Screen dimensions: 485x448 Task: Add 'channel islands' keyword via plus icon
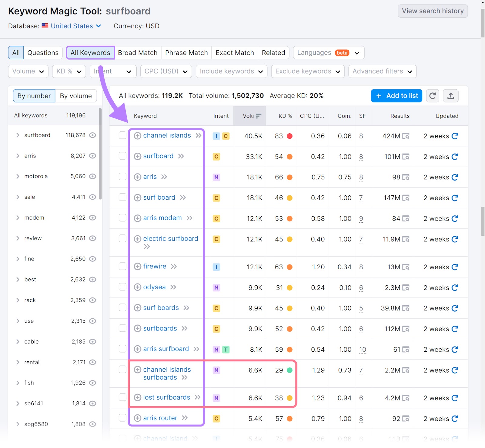(x=137, y=136)
